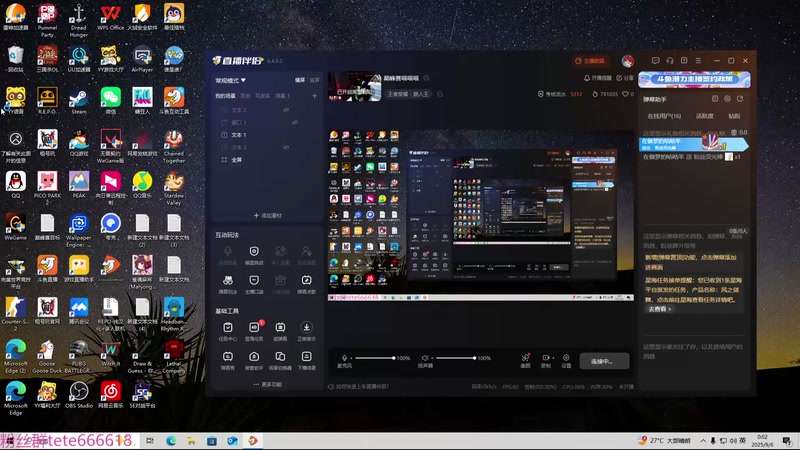Click the edit icon next to the game category
The height and width of the screenshot is (450, 800).
440,94
